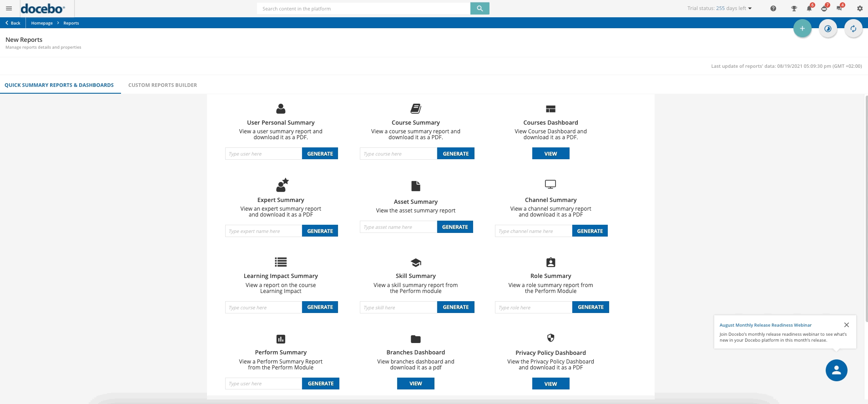The width and height of the screenshot is (868, 404).
Task: Generate the Skill Summary report
Action: coord(455,307)
